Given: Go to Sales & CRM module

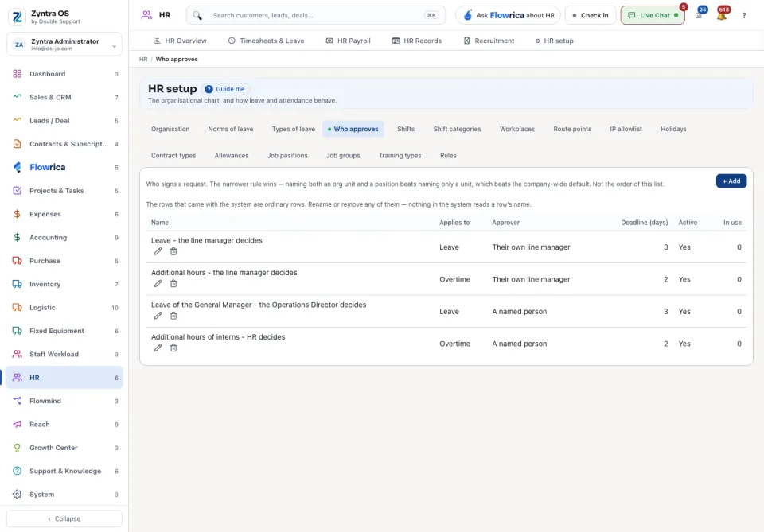Looking at the screenshot, I should coord(64,97).
